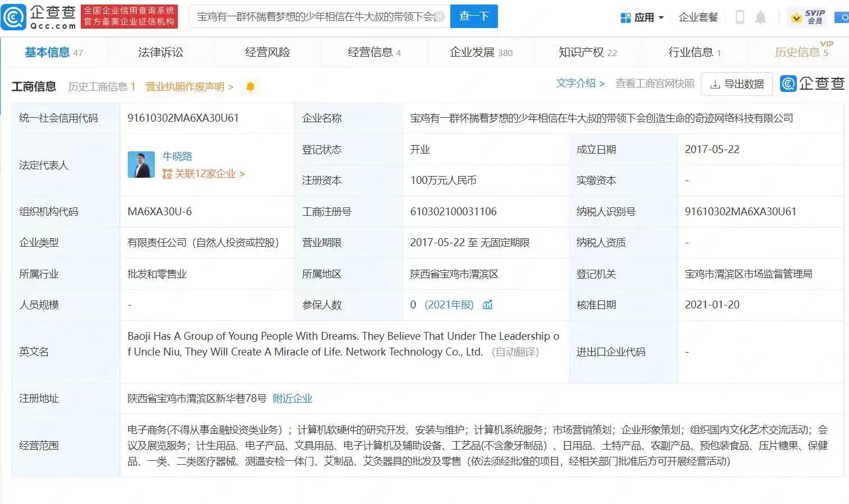This screenshot has width=849, height=504.
Task: Click the full company name in 企业名称 row
Action: pos(602,118)
